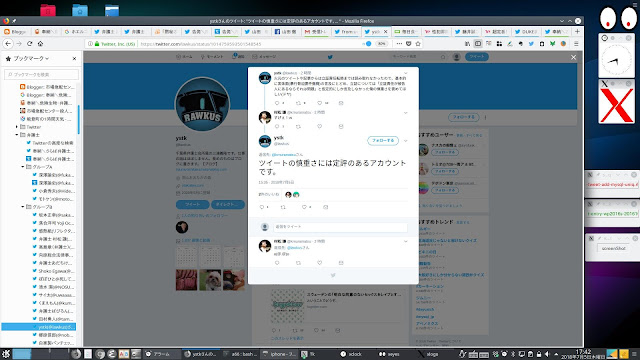Open メッセージ in the Twitter navigation
This screenshot has width=640, height=360.
point(264,57)
